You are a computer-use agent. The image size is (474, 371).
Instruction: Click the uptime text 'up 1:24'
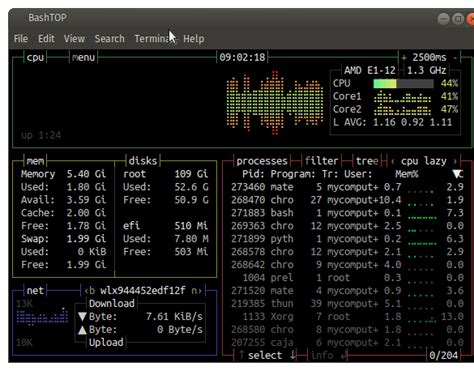click(x=41, y=135)
